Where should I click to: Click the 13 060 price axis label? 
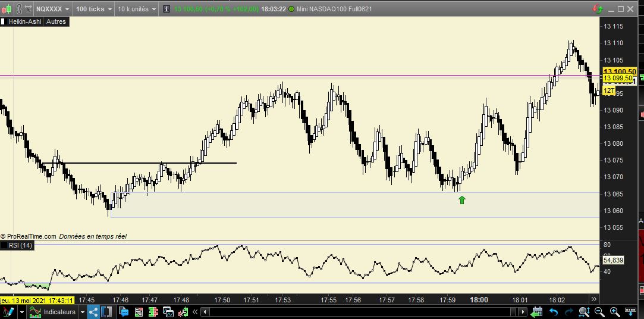coord(614,211)
